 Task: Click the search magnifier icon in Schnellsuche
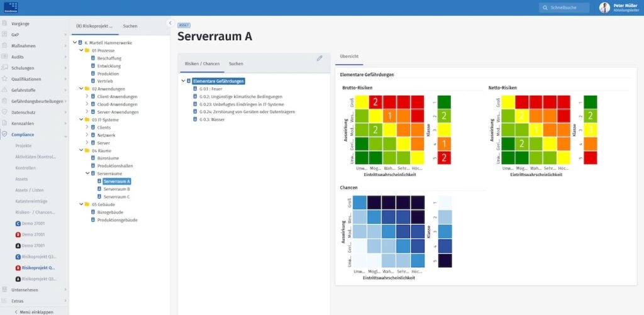click(545, 8)
